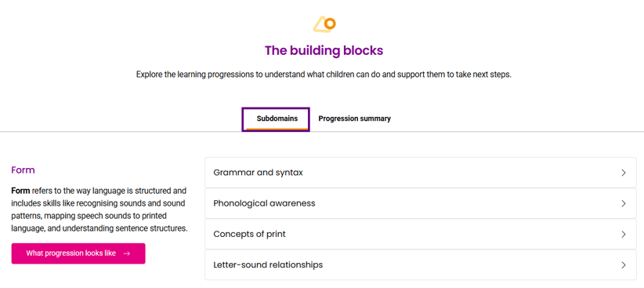Click The building blocks title
This screenshot has height=288, width=644.
(324, 50)
